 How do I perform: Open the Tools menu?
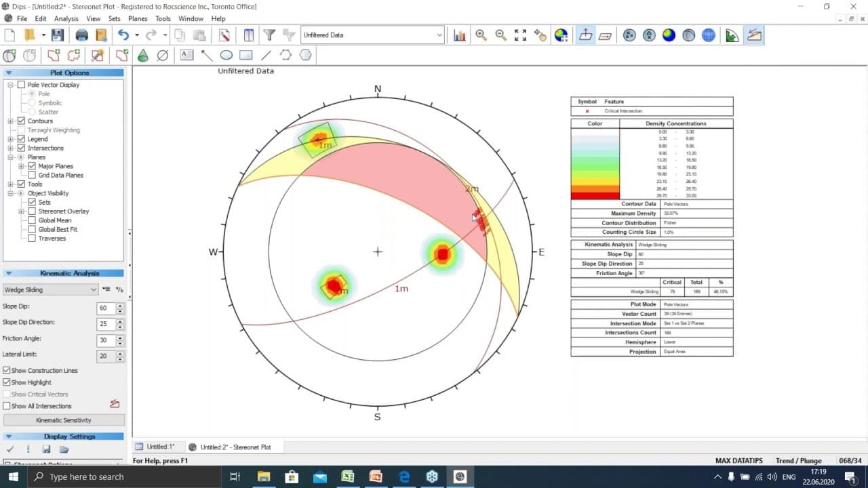click(163, 18)
